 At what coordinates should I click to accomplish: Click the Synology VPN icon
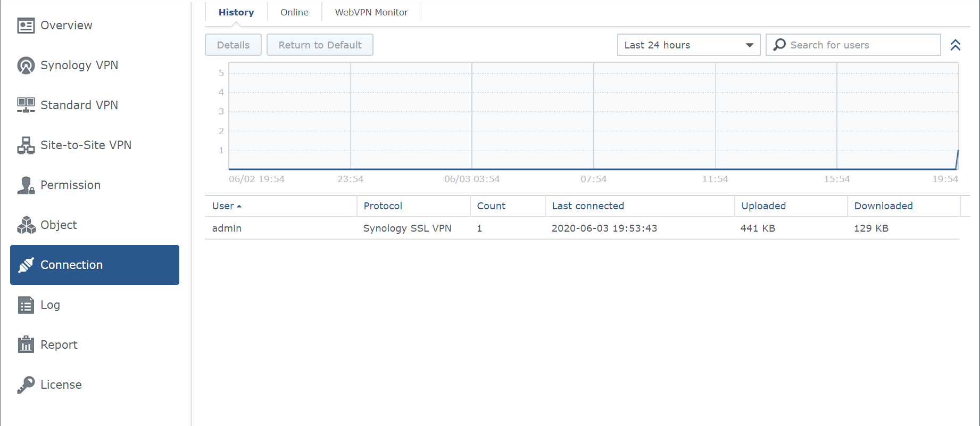pos(26,65)
